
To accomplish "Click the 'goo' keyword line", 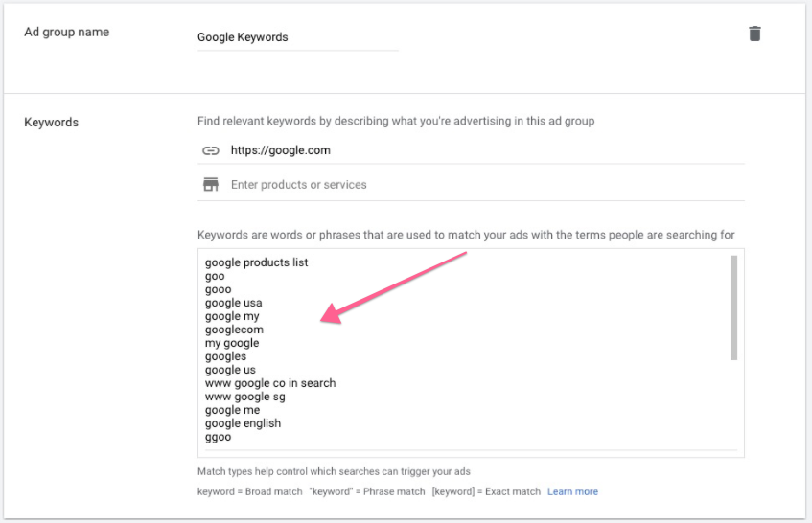I will (215, 276).
